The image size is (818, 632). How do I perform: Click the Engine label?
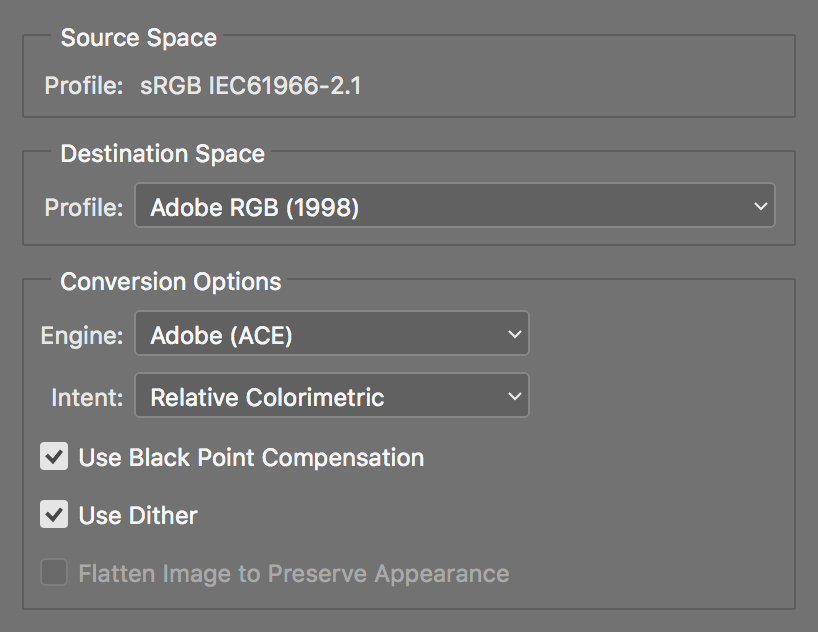click(82, 336)
